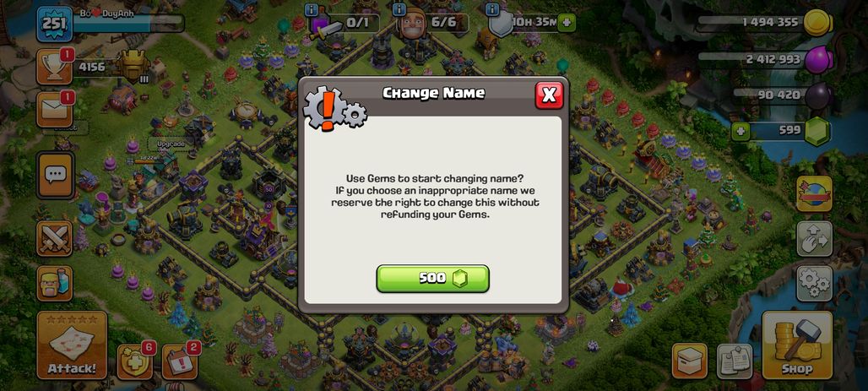Extend shield with plus button
Screen dimensions: 868x391
(567, 23)
